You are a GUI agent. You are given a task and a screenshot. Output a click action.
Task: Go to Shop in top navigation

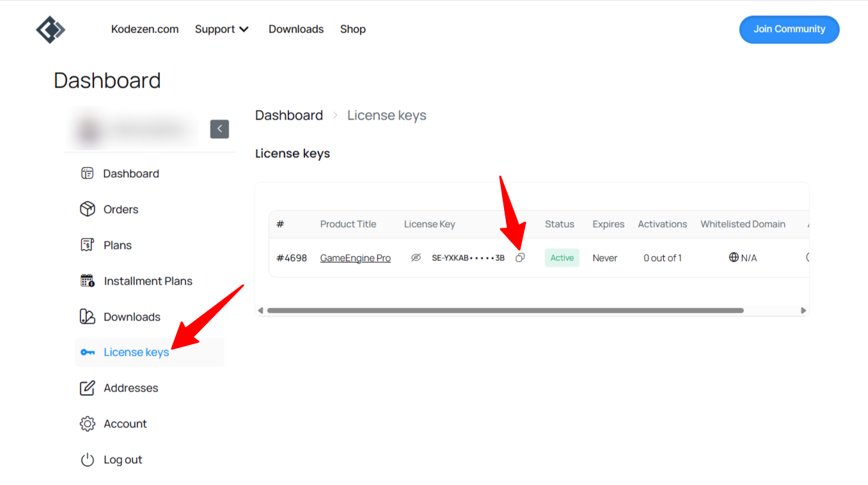(x=353, y=29)
